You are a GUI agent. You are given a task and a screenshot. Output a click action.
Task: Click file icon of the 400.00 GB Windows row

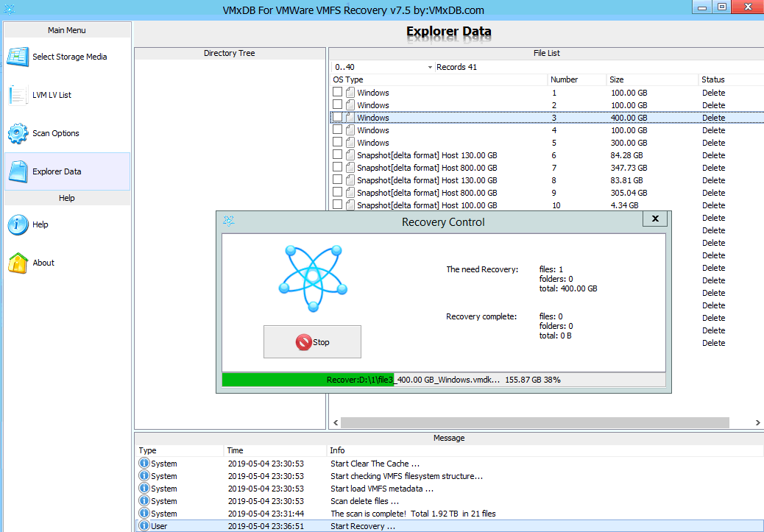point(350,118)
